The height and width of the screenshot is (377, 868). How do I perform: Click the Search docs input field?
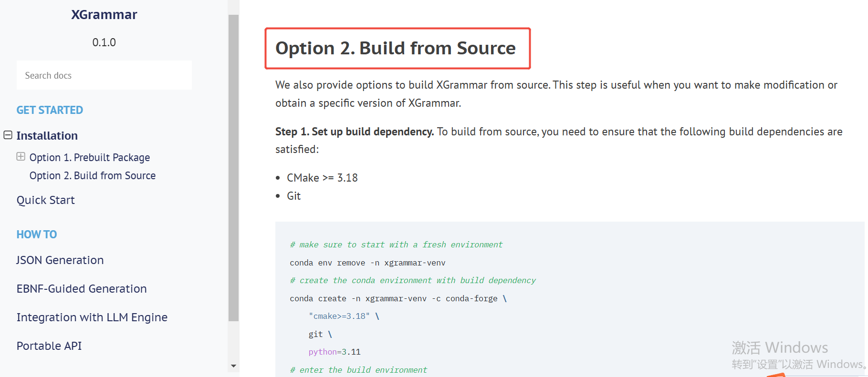104,75
